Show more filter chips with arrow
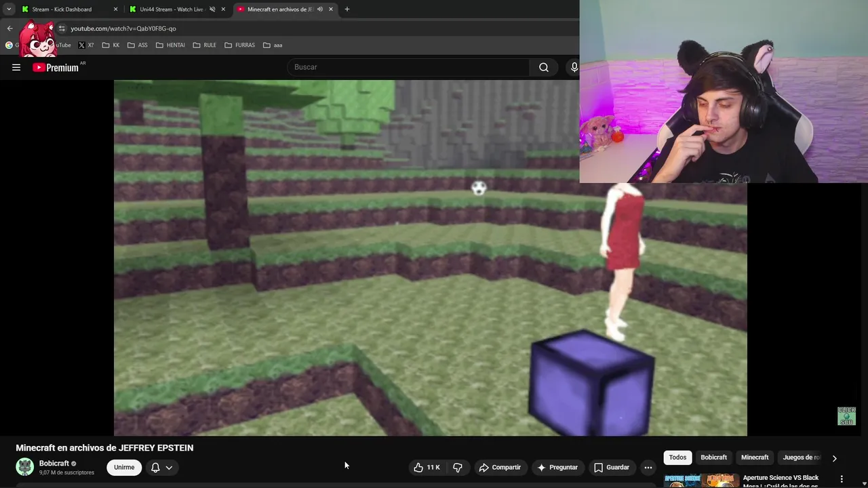Image resolution: width=868 pixels, height=488 pixels. point(834,458)
